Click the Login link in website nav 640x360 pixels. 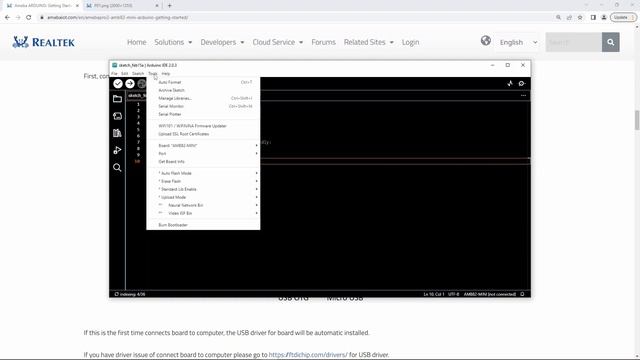tap(410, 42)
